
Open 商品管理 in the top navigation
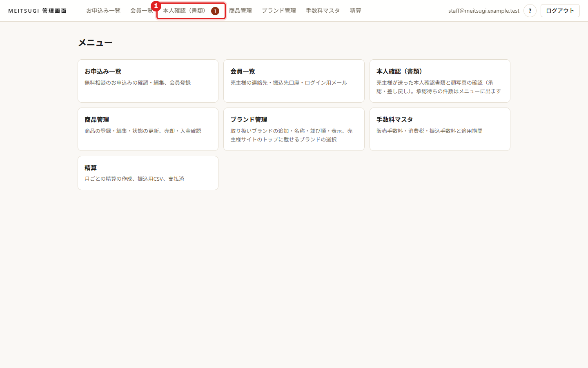click(x=241, y=11)
